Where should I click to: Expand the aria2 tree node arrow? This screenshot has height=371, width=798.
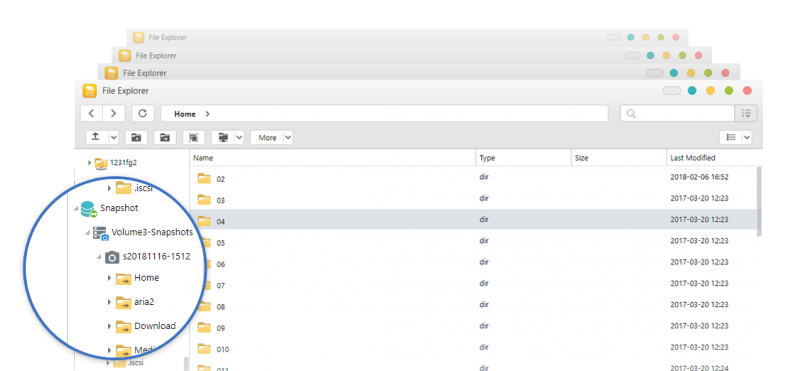(109, 302)
